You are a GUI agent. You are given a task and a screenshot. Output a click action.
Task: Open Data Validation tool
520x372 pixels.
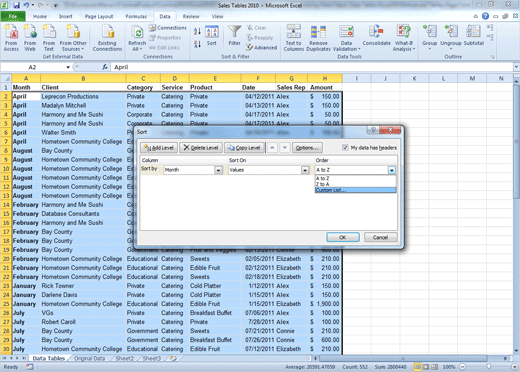346,38
